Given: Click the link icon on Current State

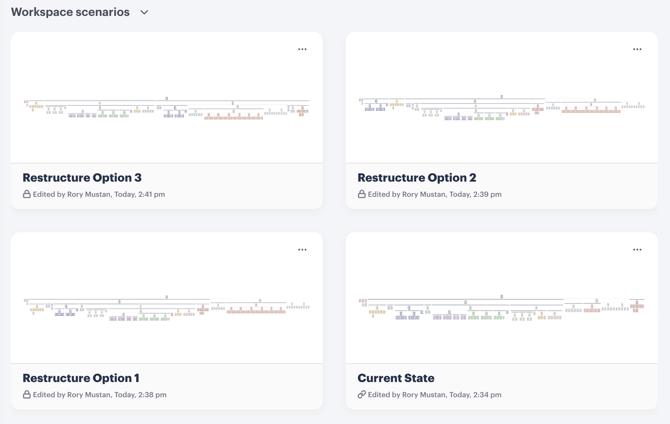Looking at the screenshot, I should [361, 395].
